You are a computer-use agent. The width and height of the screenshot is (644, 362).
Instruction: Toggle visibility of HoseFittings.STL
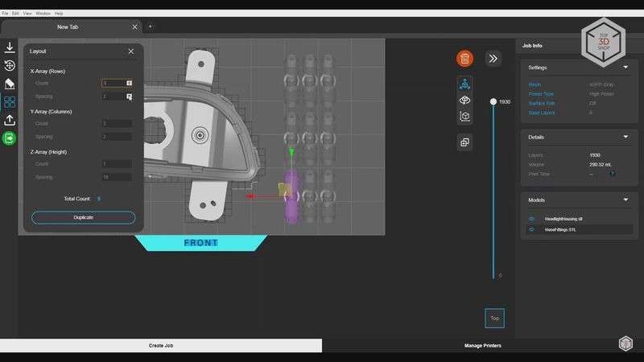(531, 229)
